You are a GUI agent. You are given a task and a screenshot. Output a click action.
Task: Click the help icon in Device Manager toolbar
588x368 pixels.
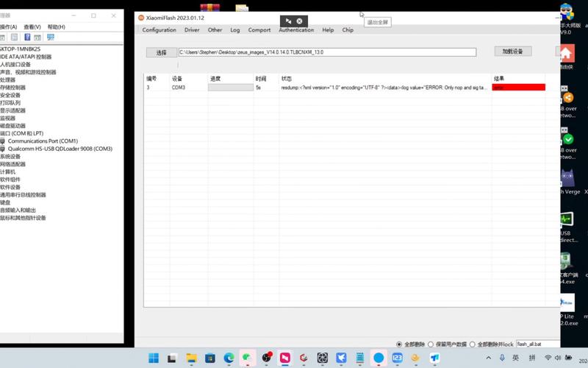pos(27,37)
